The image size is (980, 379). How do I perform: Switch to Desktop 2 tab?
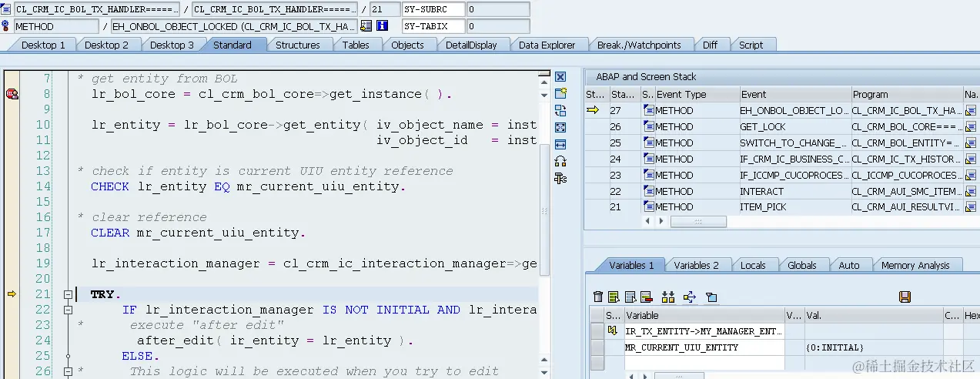106,45
